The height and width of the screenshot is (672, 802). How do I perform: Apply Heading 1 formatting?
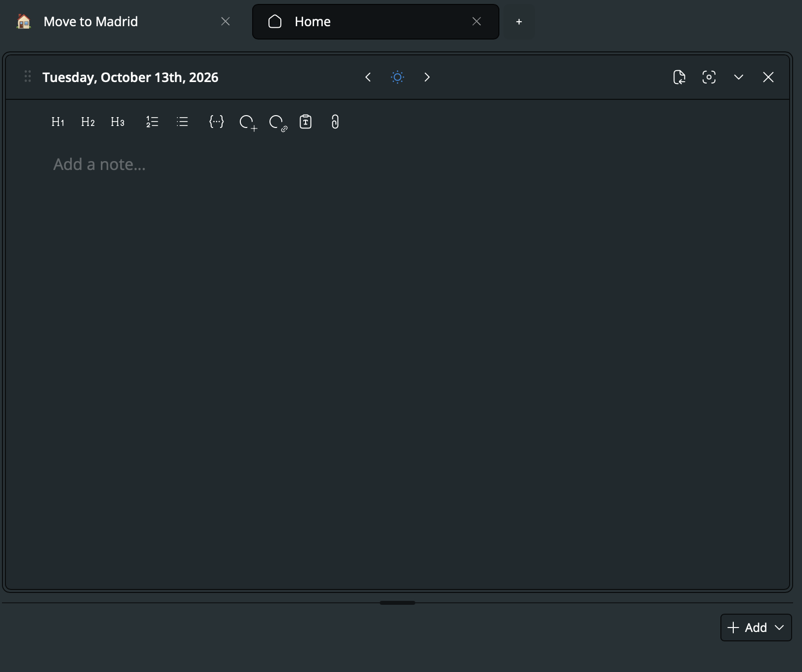pos(58,122)
